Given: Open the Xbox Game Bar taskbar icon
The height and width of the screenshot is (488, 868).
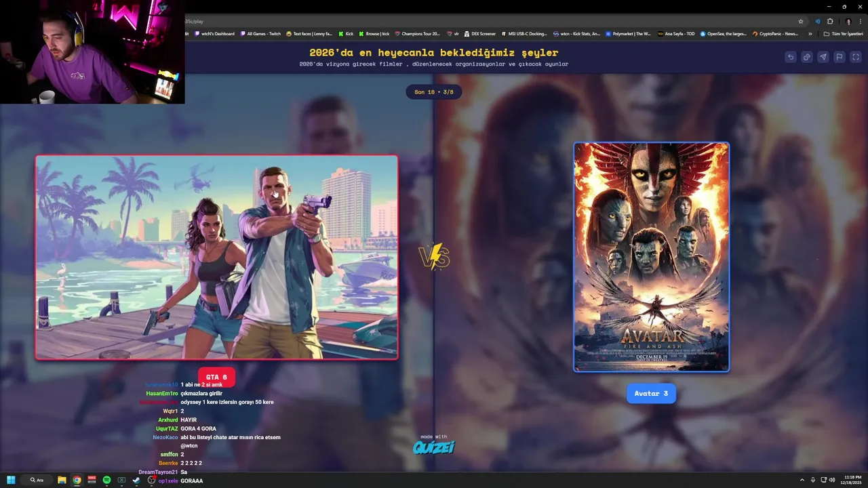Looking at the screenshot, I should tap(121, 480).
